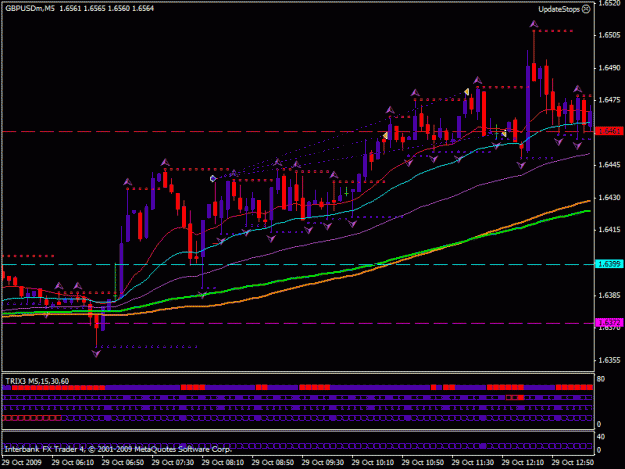Click the 29 Oct 11:30 time axis label

[x=473, y=462]
